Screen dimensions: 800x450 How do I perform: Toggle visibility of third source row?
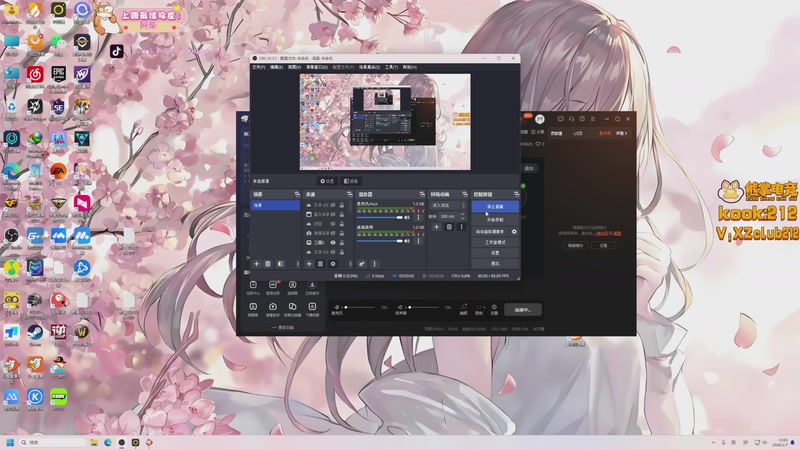coord(333,223)
